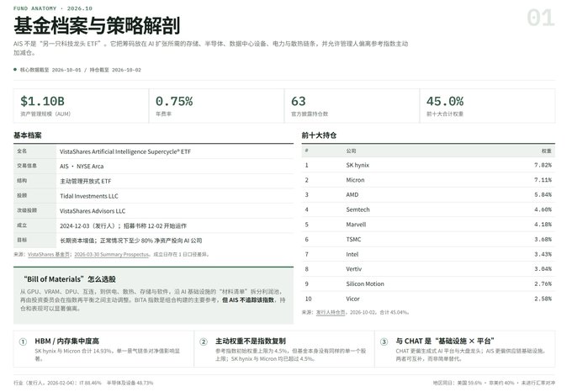572x392 pixels.
Task: Click the green dot before 核心数据截至
Action: 15,69
